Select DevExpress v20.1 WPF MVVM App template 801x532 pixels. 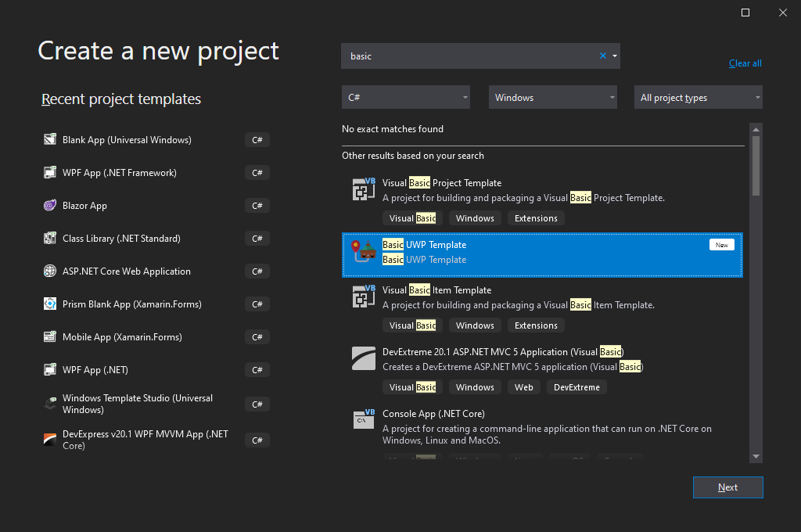click(156, 440)
